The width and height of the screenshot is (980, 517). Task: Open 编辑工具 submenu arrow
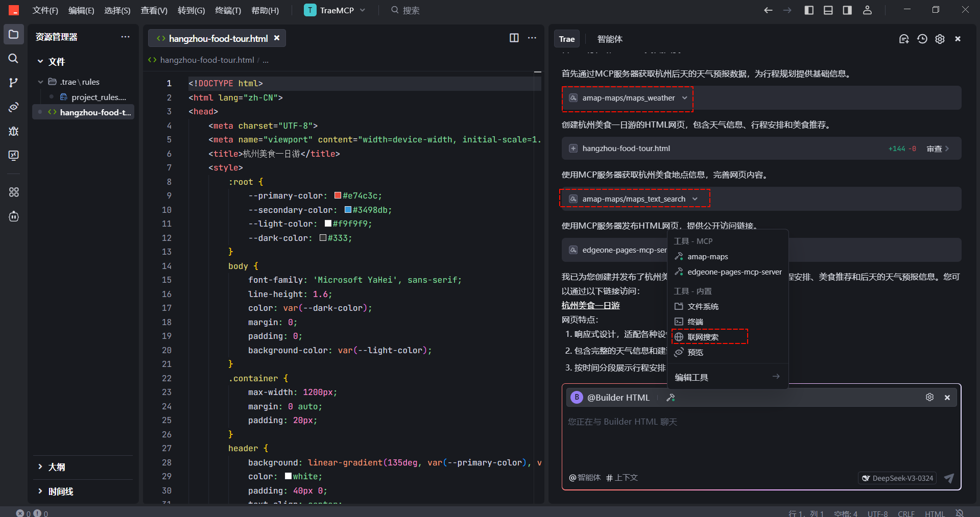tap(776, 377)
